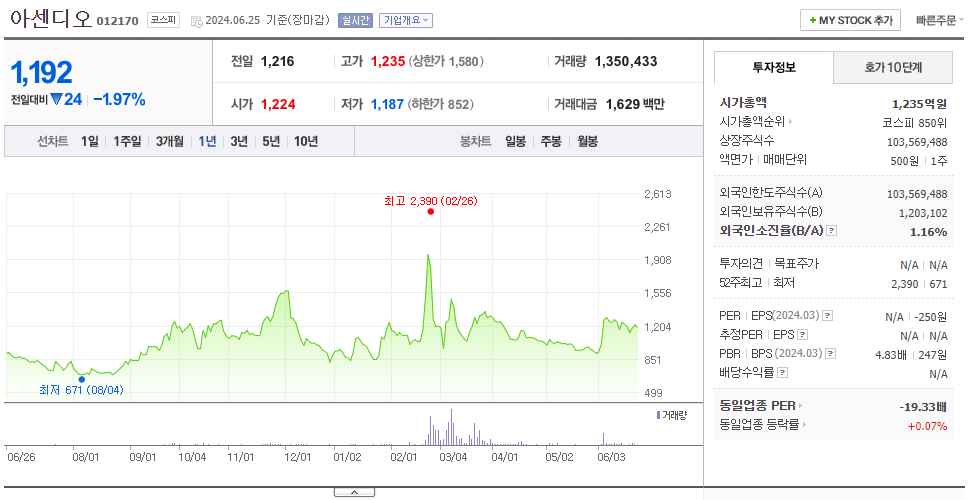Click 거래대금 value 1,629 백만
Screen dimensions: 968x500
(635, 104)
